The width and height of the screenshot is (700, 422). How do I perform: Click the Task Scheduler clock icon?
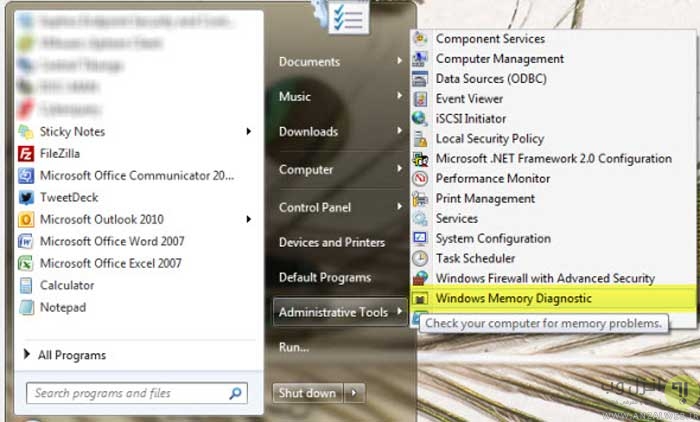coord(420,259)
